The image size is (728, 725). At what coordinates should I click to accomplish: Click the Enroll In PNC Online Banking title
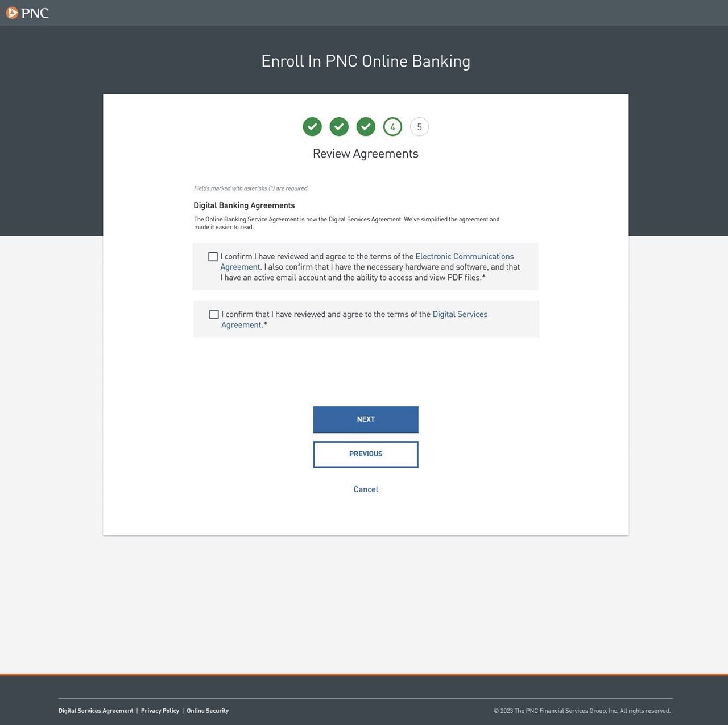366,61
